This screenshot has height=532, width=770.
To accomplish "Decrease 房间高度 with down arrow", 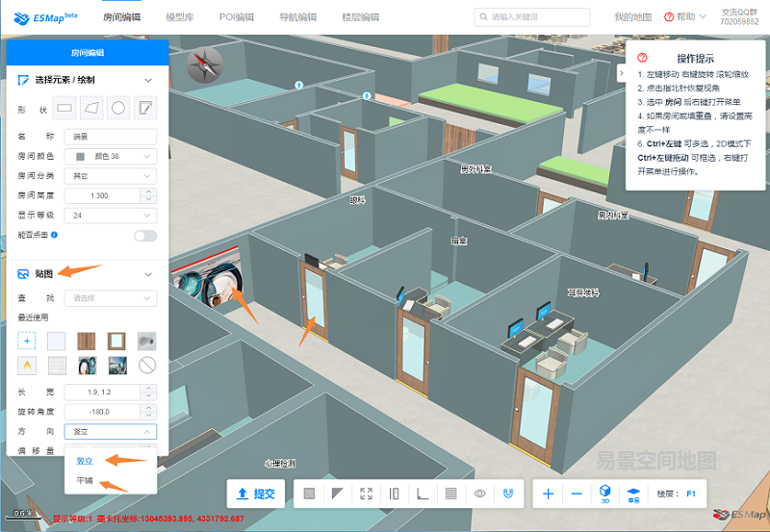I will [148, 199].
